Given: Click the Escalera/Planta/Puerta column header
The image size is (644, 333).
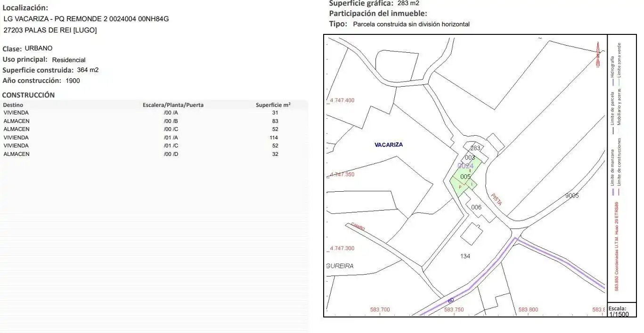Looking at the screenshot, I should coord(173,105).
